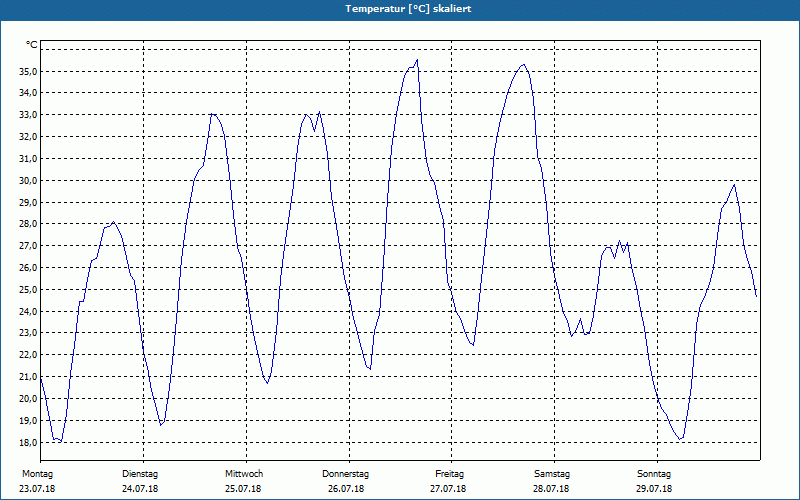
Task: Click the 22,0 y-axis label
Action: [28, 355]
